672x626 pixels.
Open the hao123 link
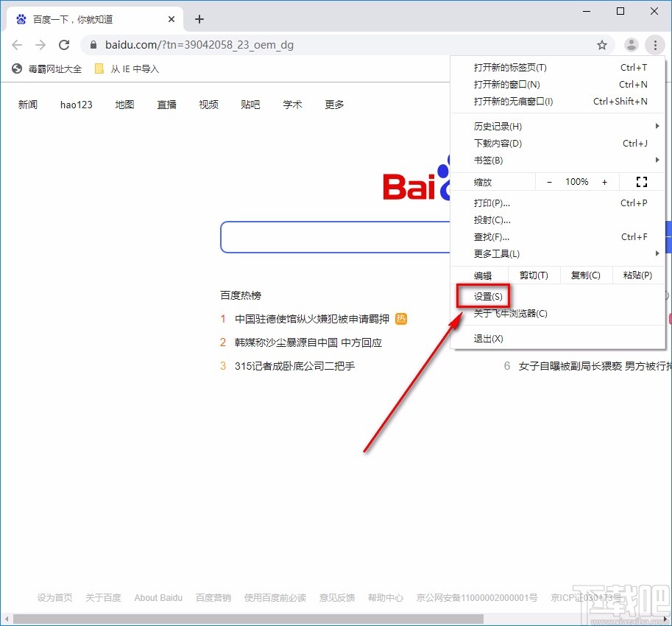pos(77,105)
